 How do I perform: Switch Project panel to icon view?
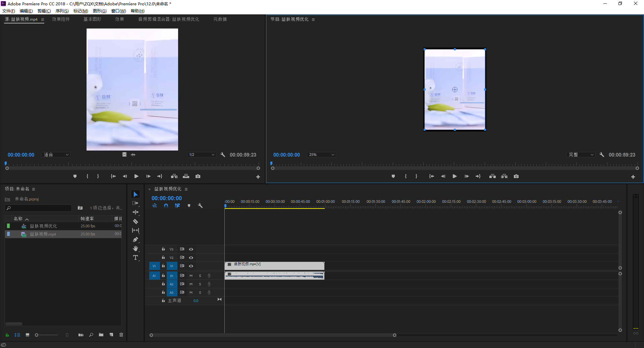click(x=28, y=335)
